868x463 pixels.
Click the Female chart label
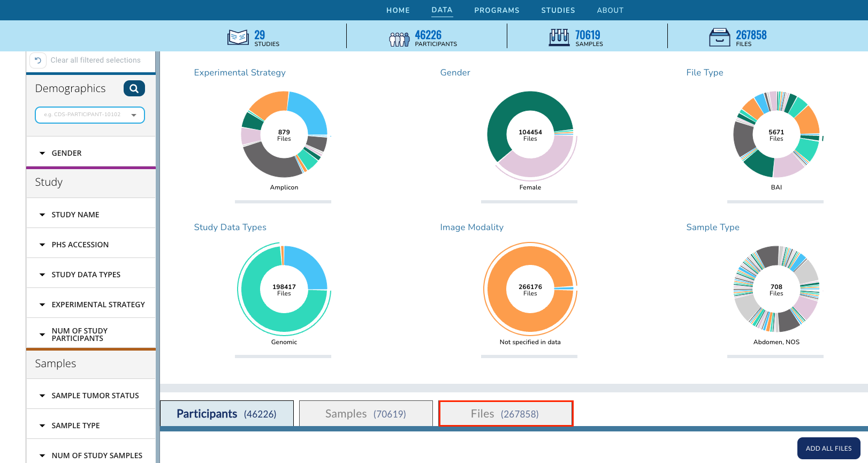click(530, 187)
